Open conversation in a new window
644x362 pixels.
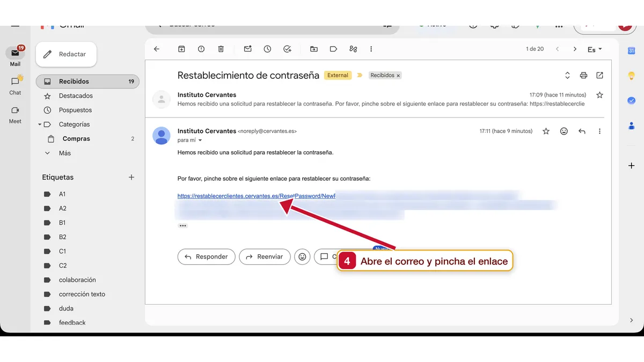(600, 75)
